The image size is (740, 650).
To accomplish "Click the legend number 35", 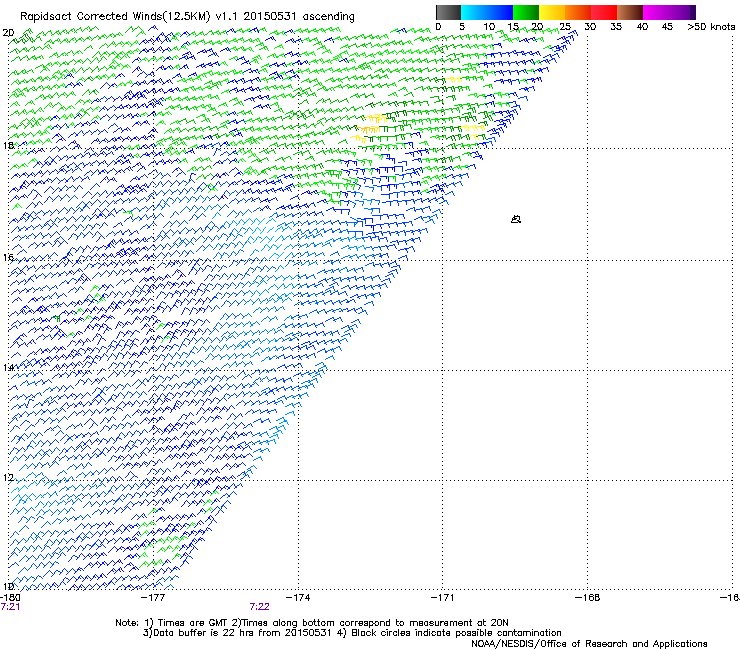I will (x=616, y=27).
